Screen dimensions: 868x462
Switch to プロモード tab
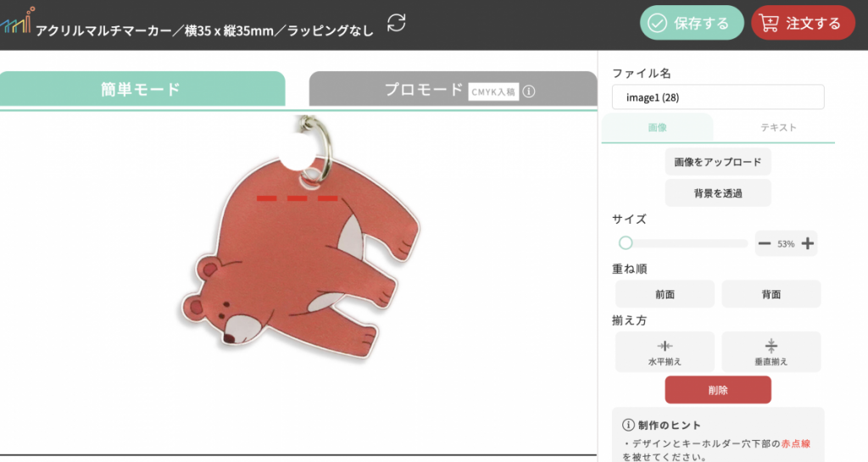click(453, 88)
